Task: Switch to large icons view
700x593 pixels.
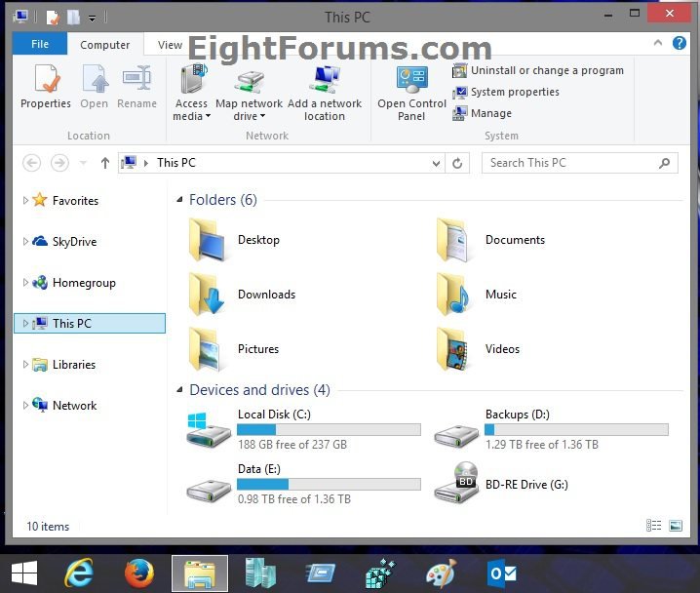Action: click(x=676, y=526)
